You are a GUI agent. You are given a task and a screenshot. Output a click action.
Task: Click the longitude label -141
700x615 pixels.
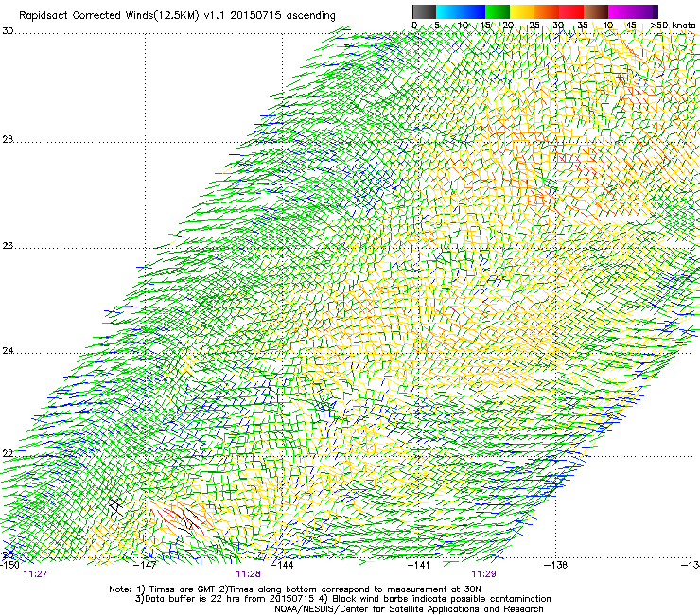pos(419,565)
